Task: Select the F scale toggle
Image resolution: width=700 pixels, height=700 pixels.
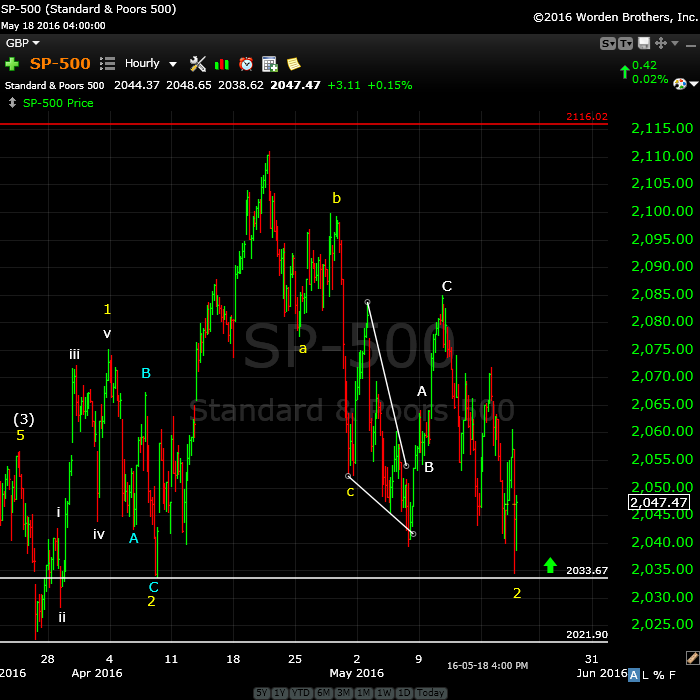Action: pyautogui.click(x=672, y=675)
